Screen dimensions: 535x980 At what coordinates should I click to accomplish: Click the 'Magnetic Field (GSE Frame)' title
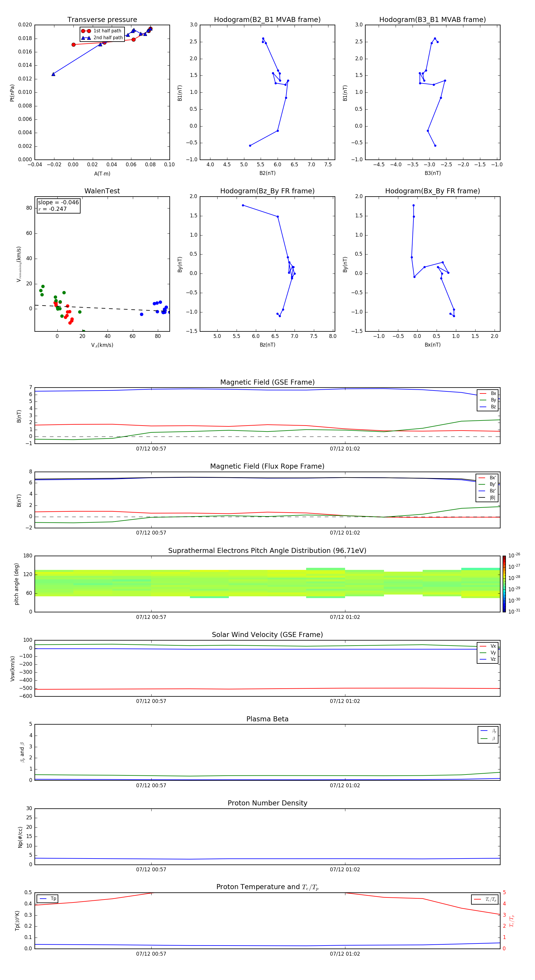coord(267,382)
